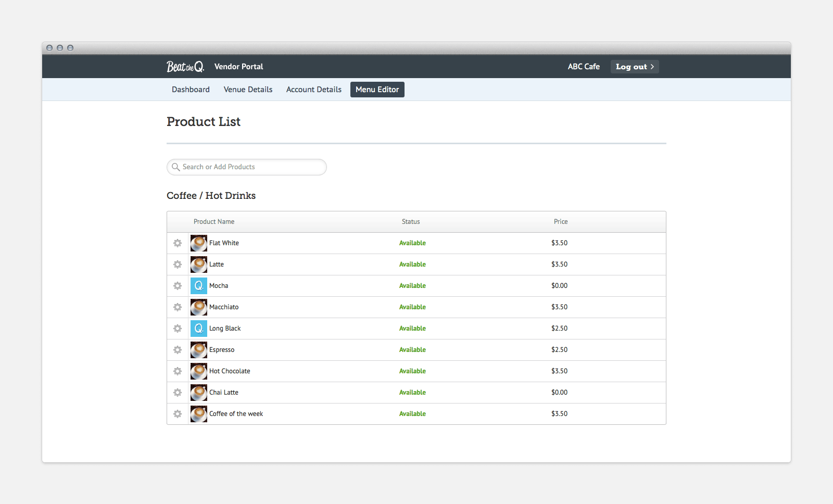833x504 pixels.
Task: Select the ABC Cafe label
Action: tap(584, 66)
